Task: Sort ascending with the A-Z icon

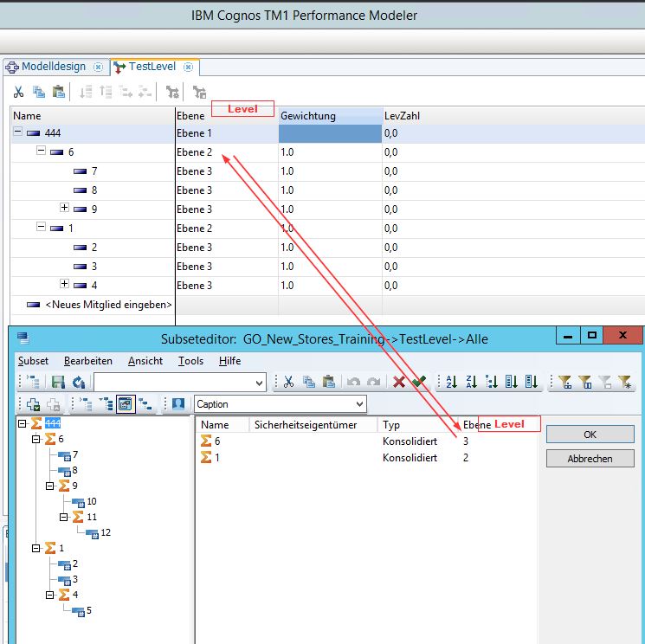Action: [451, 382]
